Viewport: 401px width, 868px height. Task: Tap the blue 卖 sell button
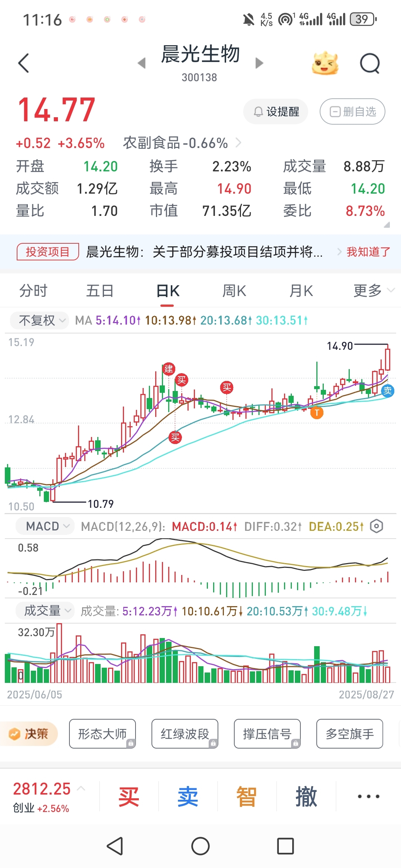(188, 796)
